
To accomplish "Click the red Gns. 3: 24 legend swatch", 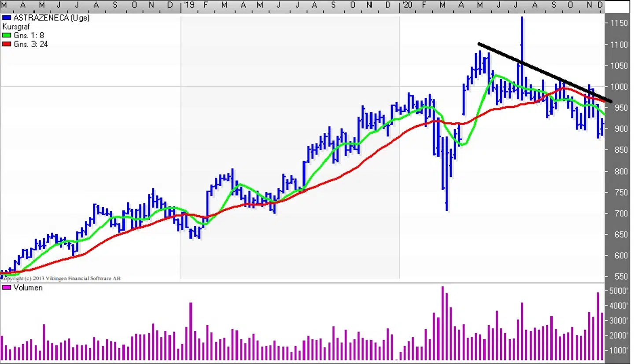I will [7, 44].
